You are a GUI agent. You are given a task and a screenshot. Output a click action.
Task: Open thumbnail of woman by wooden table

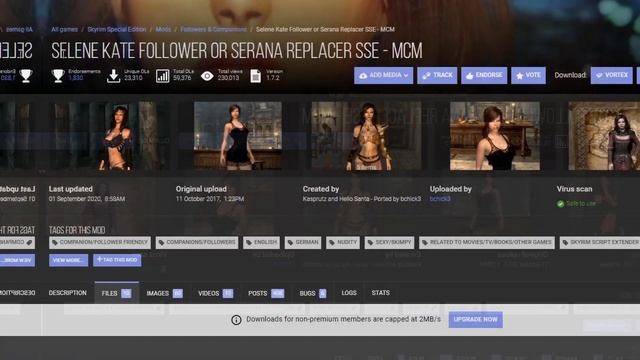point(495,136)
